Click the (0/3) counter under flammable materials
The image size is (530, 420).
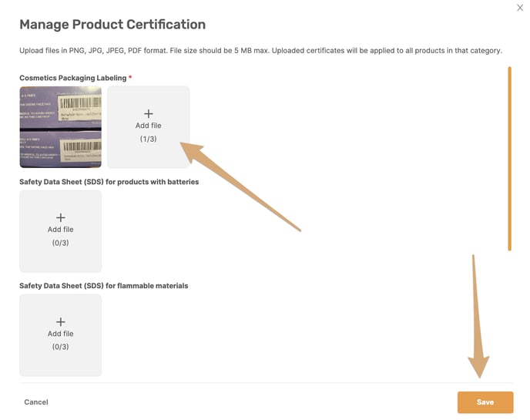pyautogui.click(x=61, y=347)
